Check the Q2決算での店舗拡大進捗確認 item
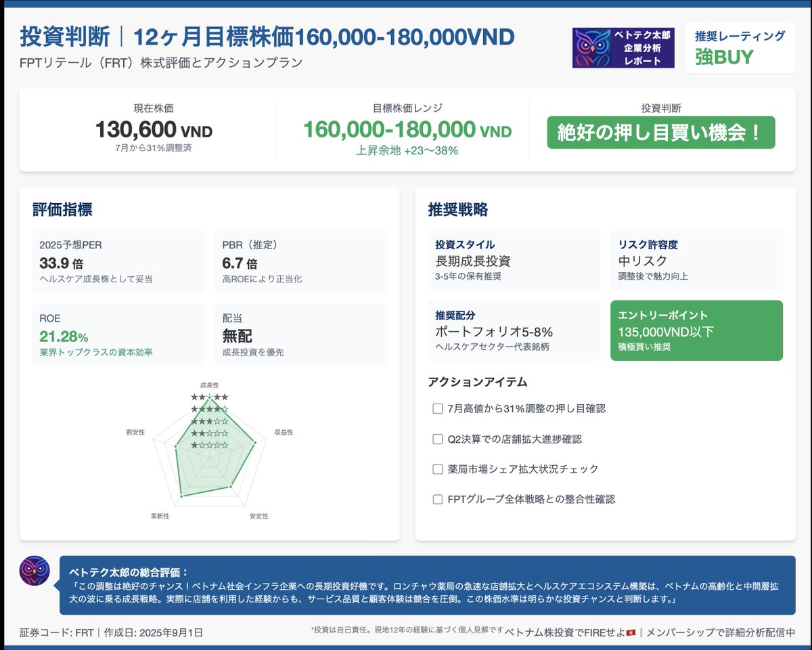 coord(437,439)
